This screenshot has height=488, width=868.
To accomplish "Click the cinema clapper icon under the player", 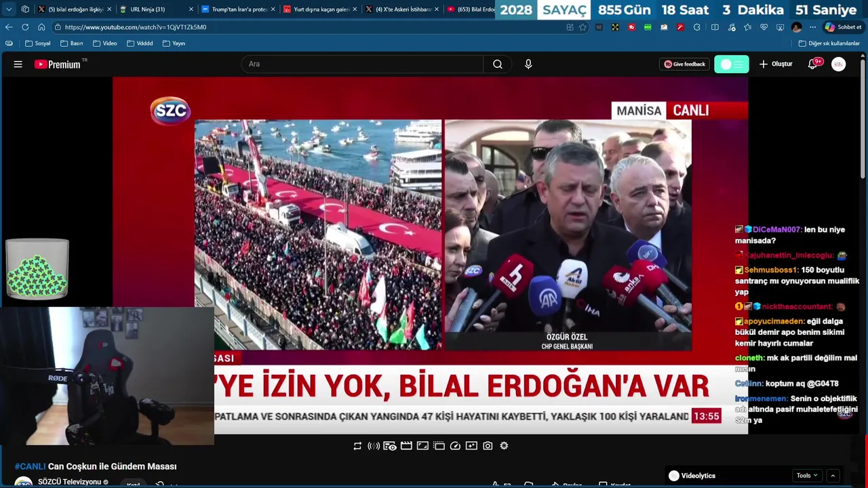I will 406,446.
